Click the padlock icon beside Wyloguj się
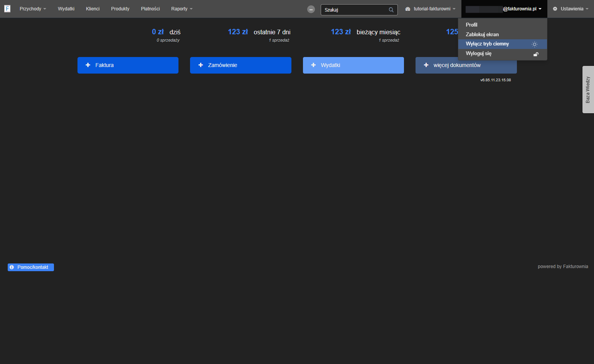 click(x=536, y=54)
